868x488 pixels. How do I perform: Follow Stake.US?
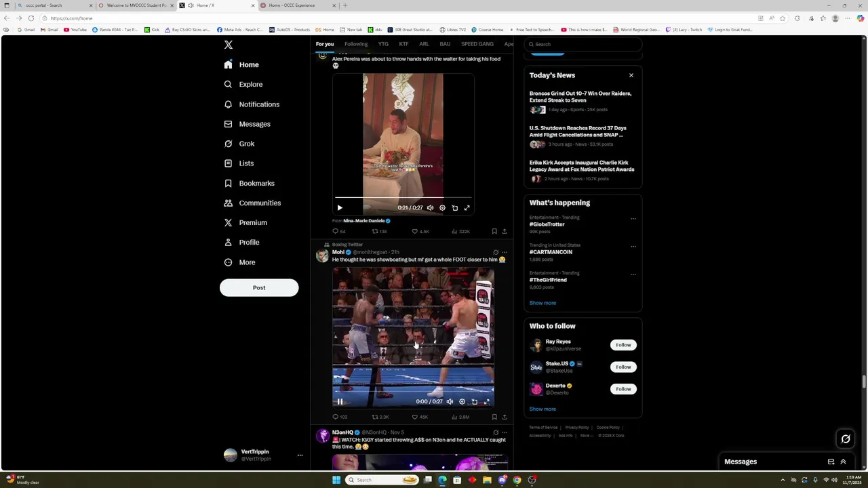point(623,367)
